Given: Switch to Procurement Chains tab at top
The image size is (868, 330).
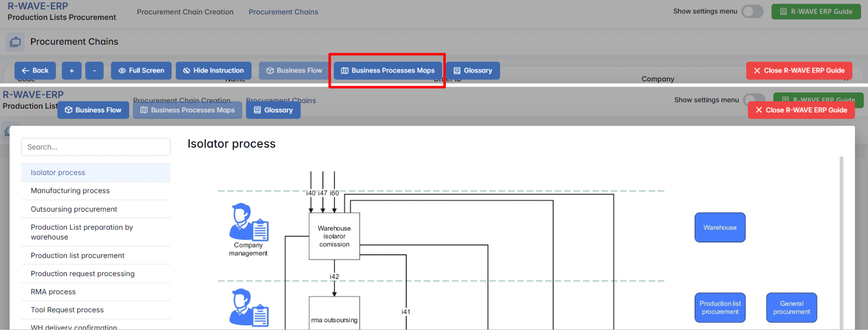Looking at the screenshot, I should 283,12.
